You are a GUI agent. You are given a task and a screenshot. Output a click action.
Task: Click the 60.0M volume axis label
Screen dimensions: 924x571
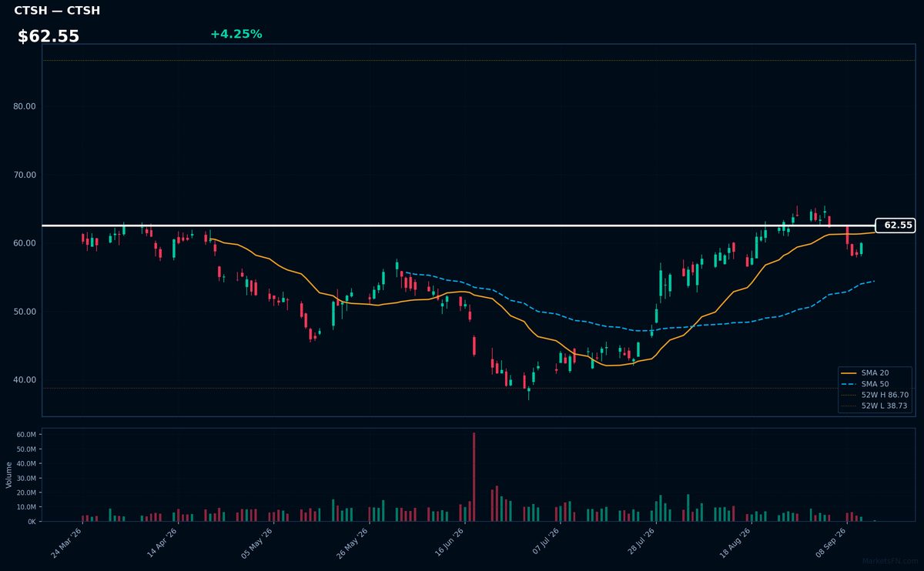click(27, 435)
